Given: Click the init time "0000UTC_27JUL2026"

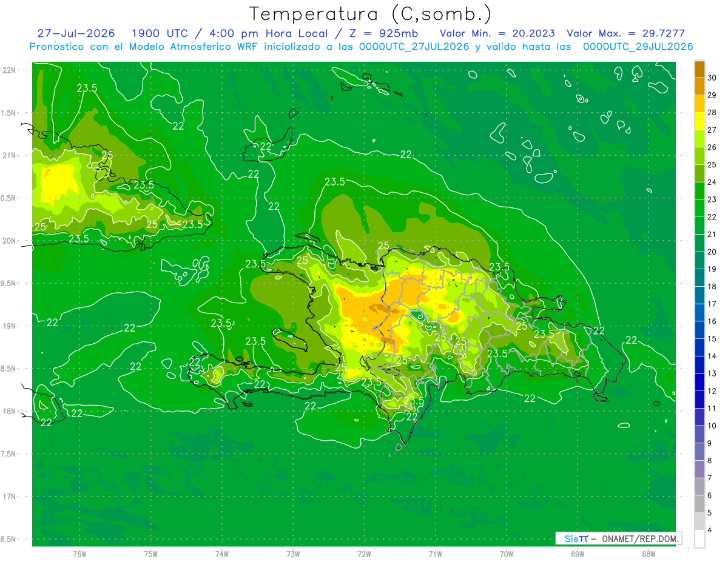Looking at the screenshot, I should 414,47.
